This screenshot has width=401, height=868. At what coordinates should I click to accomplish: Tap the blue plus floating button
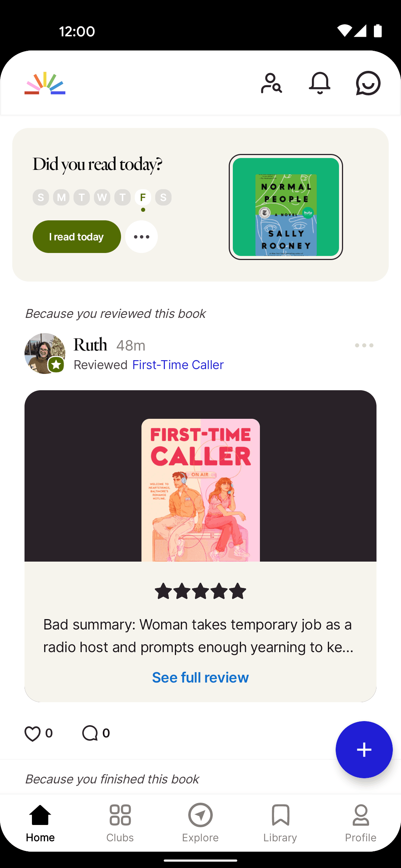pyautogui.click(x=364, y=750)
